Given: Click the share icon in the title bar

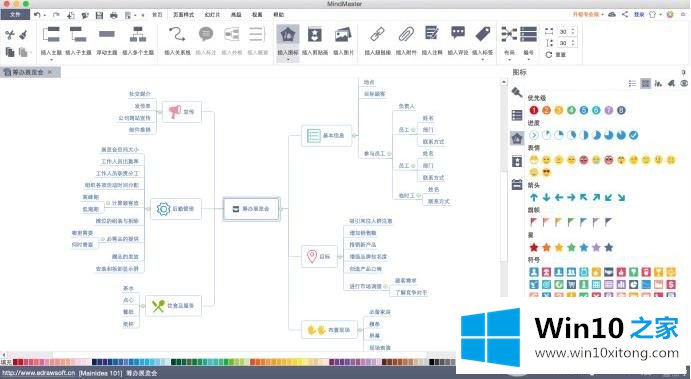Looking at the screenshot, I should [625, 15].
